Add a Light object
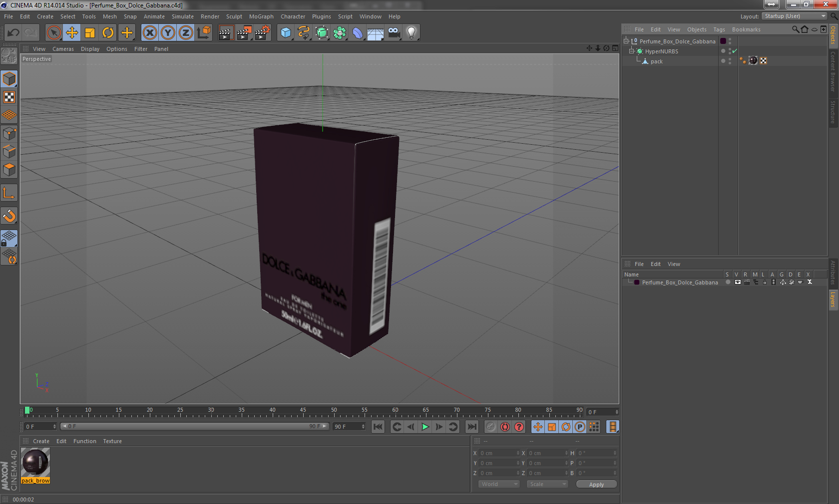The image size is (839, 504). [412, 33]
